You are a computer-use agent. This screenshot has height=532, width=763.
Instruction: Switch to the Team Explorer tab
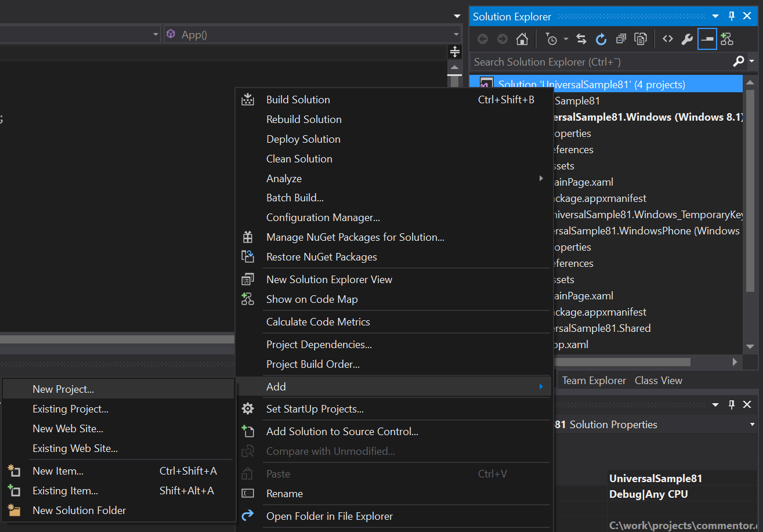594,381
